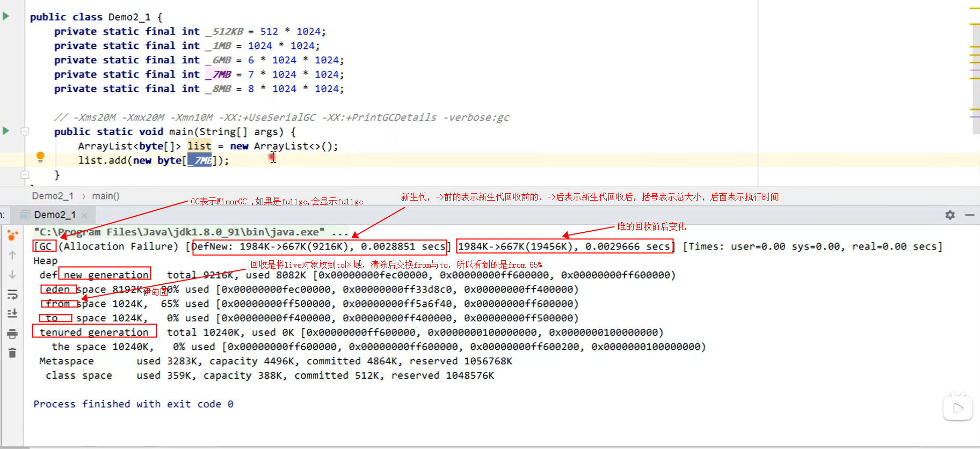Click the _6MB constant name

(219, 60)
